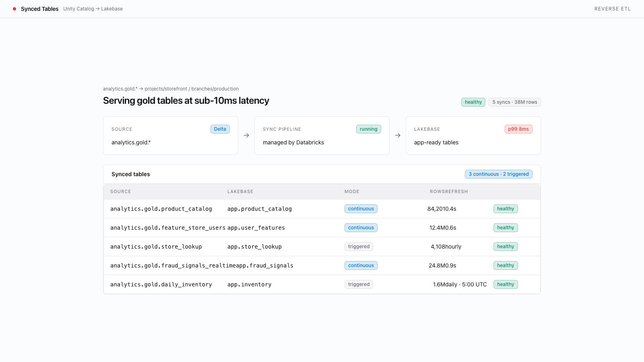644x362 pixels.
Task: Click the app.fraud_signals cell
Action: coord(264,265)
